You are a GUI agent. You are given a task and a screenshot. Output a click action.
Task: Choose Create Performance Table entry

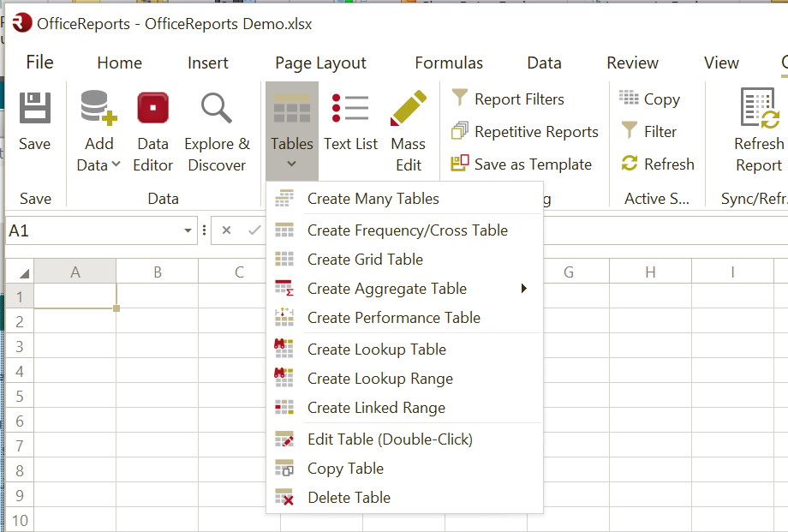click(404, 318)
